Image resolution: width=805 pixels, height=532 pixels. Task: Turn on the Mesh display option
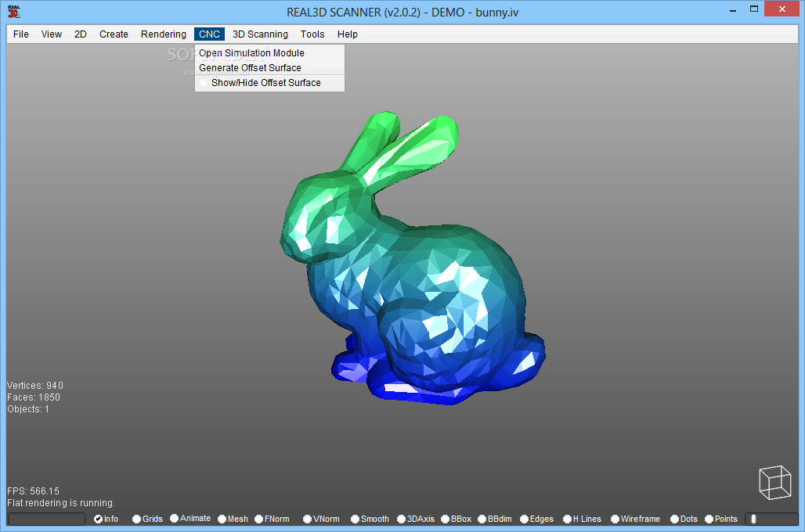pyautogui.click(x=233, y=519)
